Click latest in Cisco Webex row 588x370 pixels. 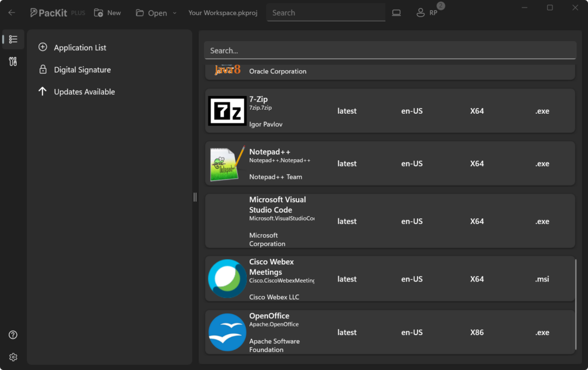pyautogui.click(x=347, y=279)
